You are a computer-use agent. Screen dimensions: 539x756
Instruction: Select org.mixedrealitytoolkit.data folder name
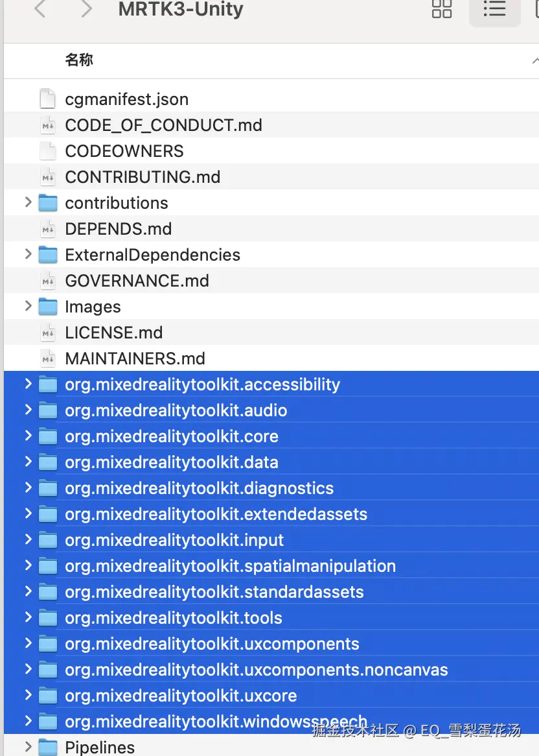172,462
